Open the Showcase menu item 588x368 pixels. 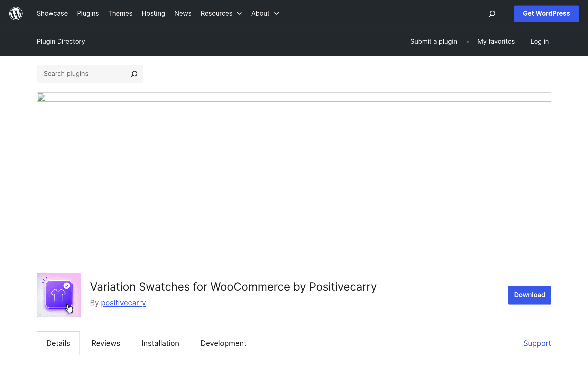52,14
